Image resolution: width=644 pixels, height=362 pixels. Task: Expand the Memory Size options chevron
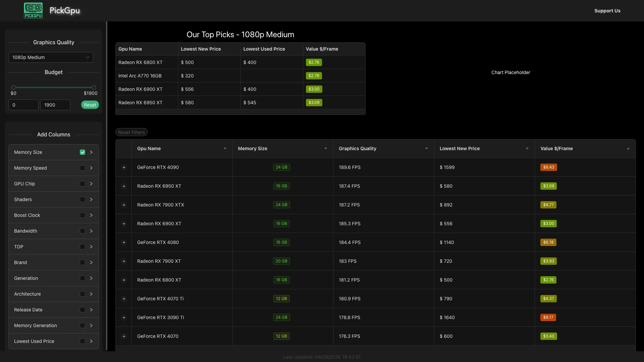[91, 152]
